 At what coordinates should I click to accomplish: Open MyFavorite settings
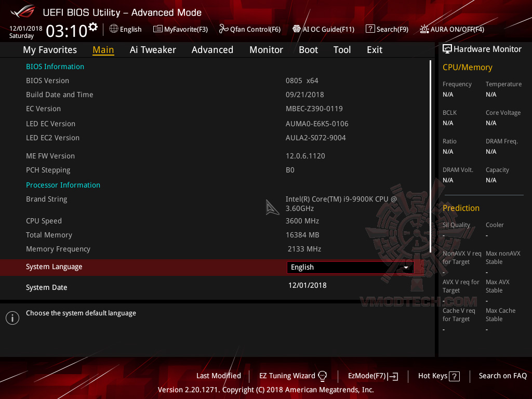tap(180, 29)
